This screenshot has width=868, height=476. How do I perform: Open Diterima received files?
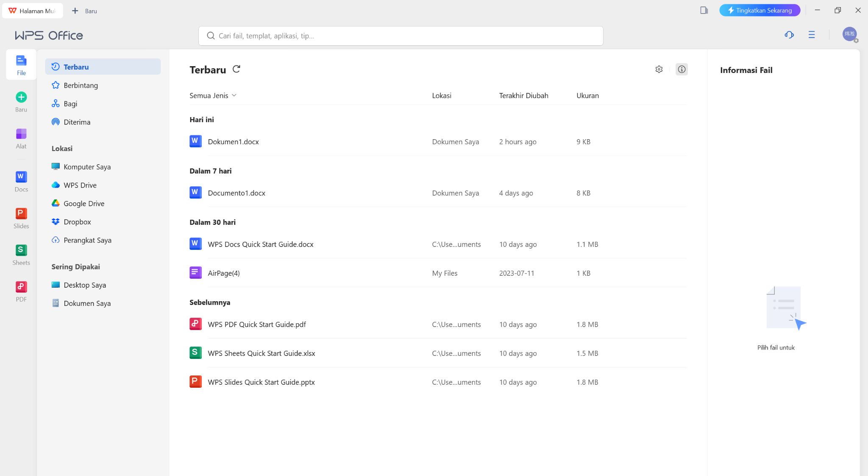tap(103, 122)
